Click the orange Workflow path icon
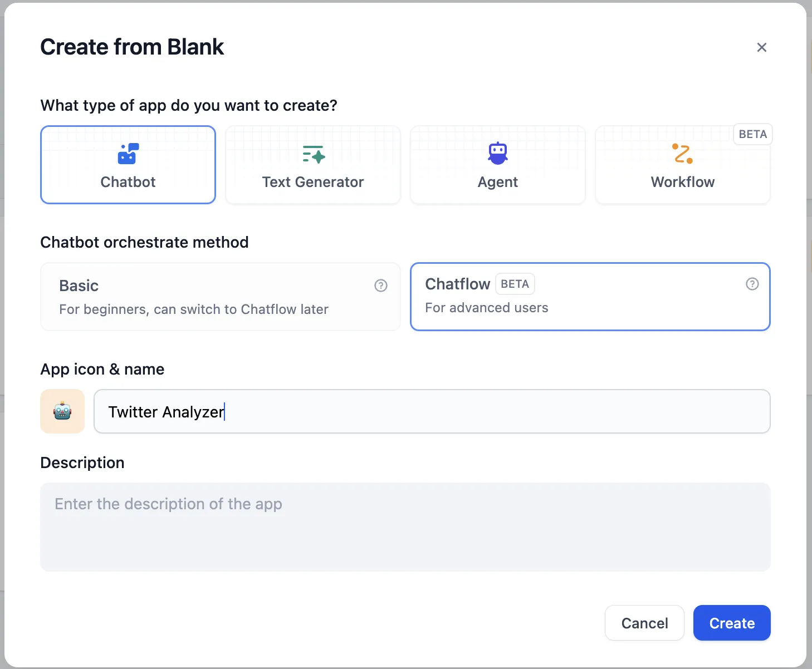Viewport: 812px width, 669px height. point(682,154)
